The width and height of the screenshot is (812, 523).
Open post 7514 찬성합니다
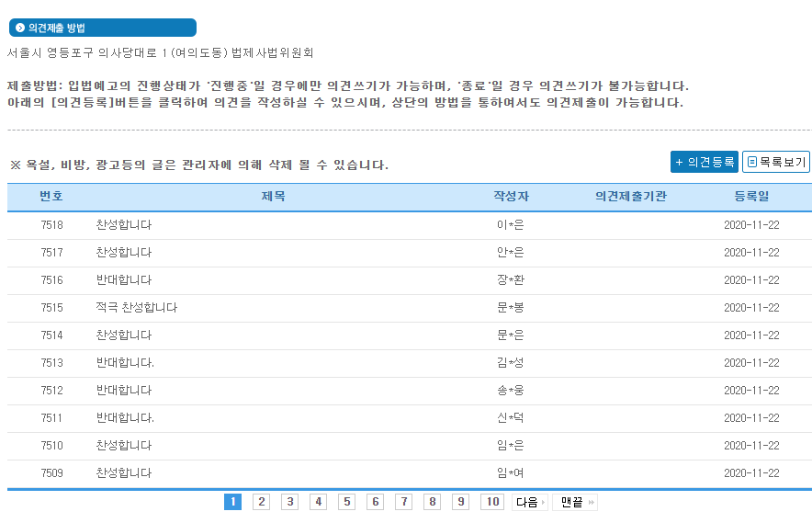coord(124,335)
